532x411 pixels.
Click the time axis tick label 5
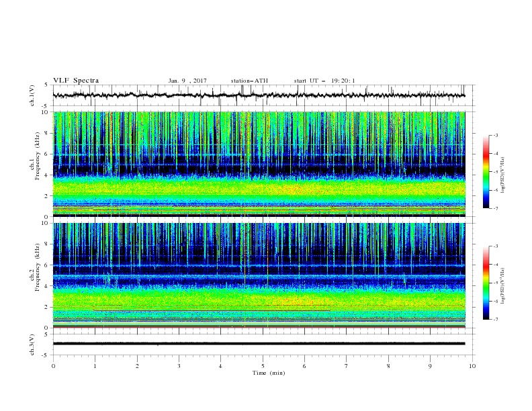(263, 366)
